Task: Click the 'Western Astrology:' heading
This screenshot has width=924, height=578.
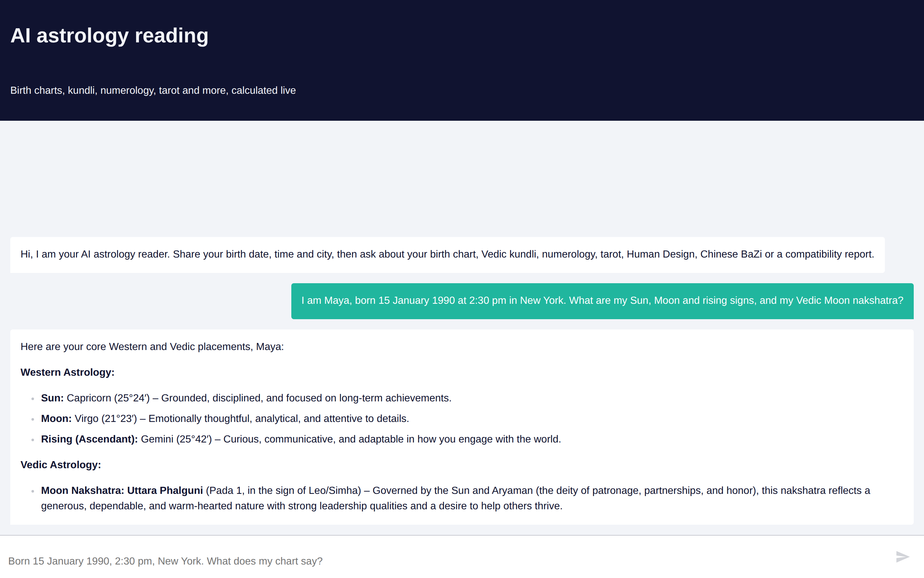Action: coord(68,372)
